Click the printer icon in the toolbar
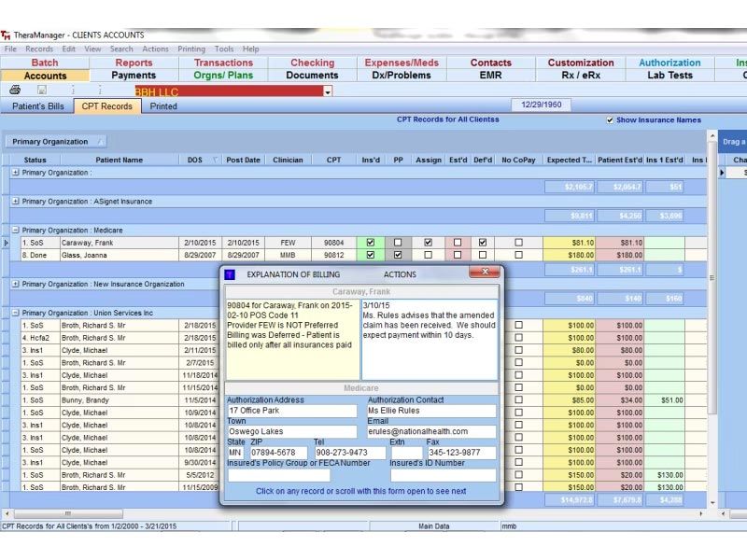This screenshot has width=747, height=560. (15, 90)
